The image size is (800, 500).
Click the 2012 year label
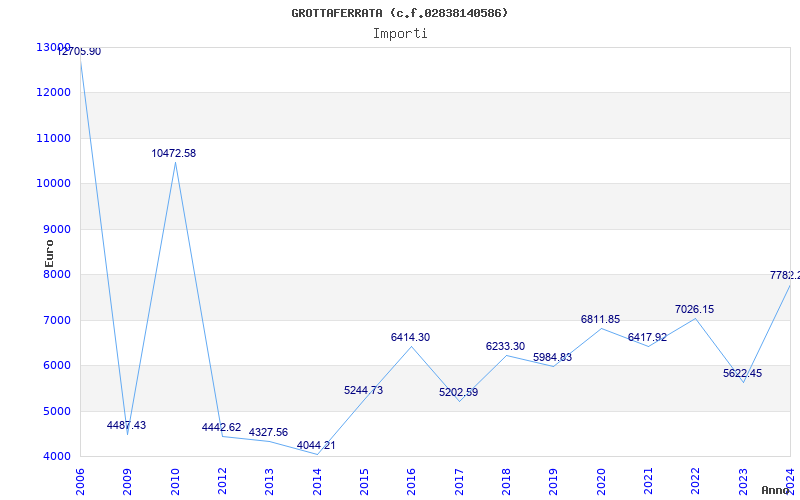pyautogui.click(x=222, y=482)
